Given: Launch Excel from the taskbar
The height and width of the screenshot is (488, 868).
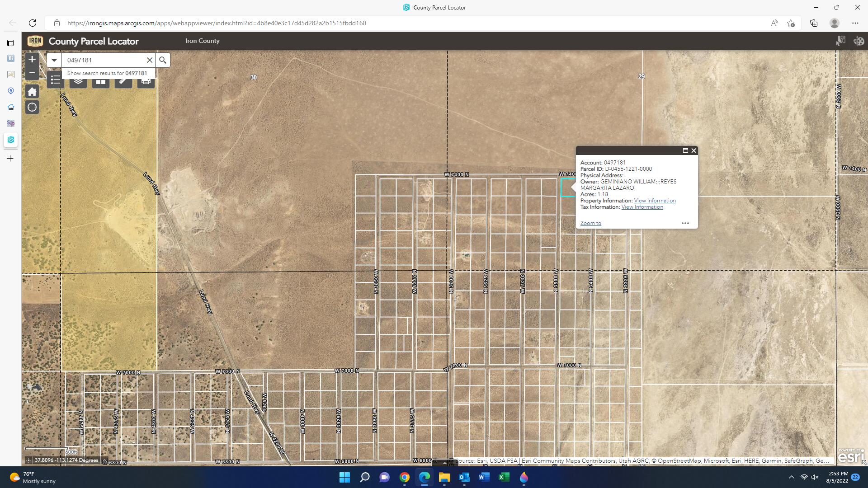Looking at the screenshot, I should coord(504,477).
